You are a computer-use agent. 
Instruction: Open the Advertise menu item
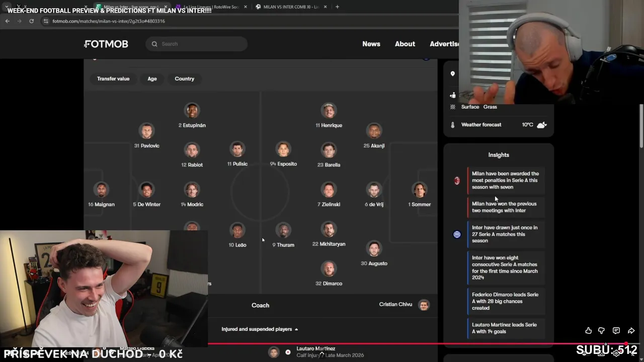click(444, 44)
